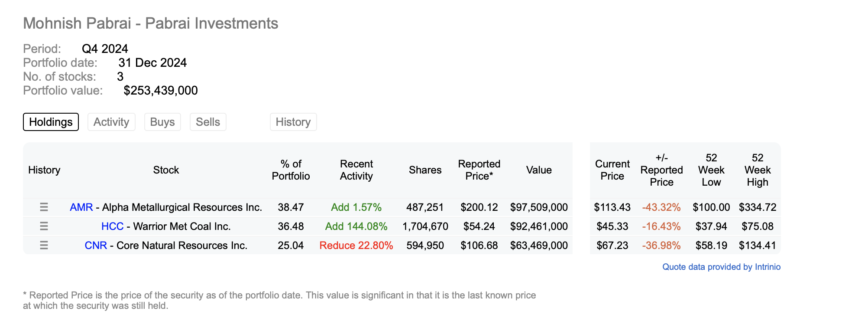This screenshot has width=868, height=321.
Task: Sort by Reported Price column header
Action: pos(479,170)
